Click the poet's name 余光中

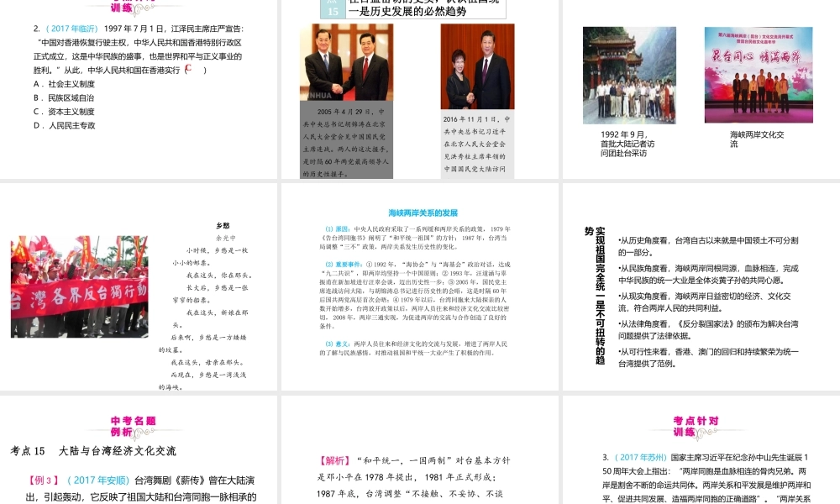click(x=225, y=238)
